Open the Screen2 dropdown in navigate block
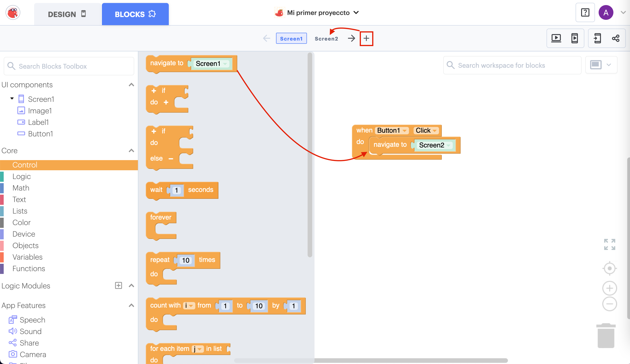The width and height of the screenshot is (630, 364). tap(448, 145)
